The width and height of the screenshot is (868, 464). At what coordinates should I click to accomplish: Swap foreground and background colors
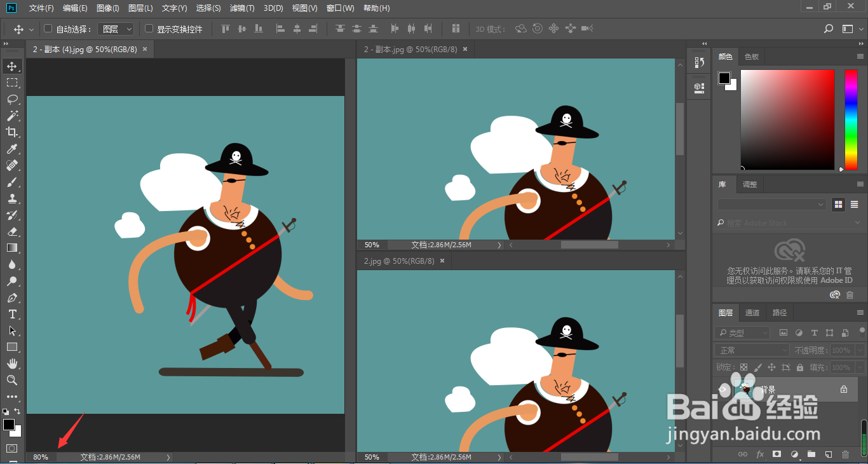point(17,411)
